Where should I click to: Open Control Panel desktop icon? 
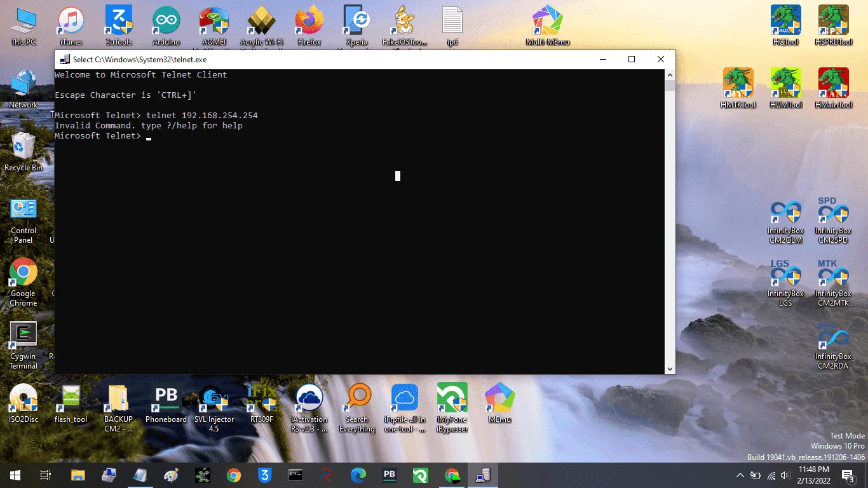pyautogui.click(x=24, y=220)
